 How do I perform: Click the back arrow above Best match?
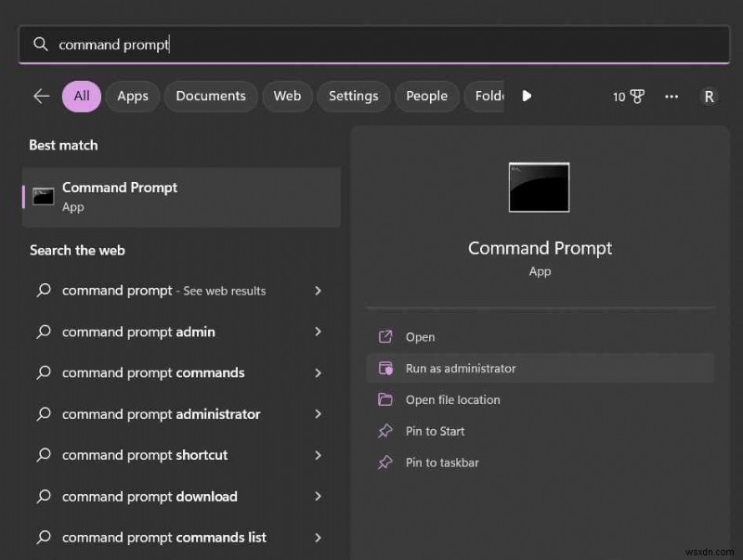(x=41, y=96)
